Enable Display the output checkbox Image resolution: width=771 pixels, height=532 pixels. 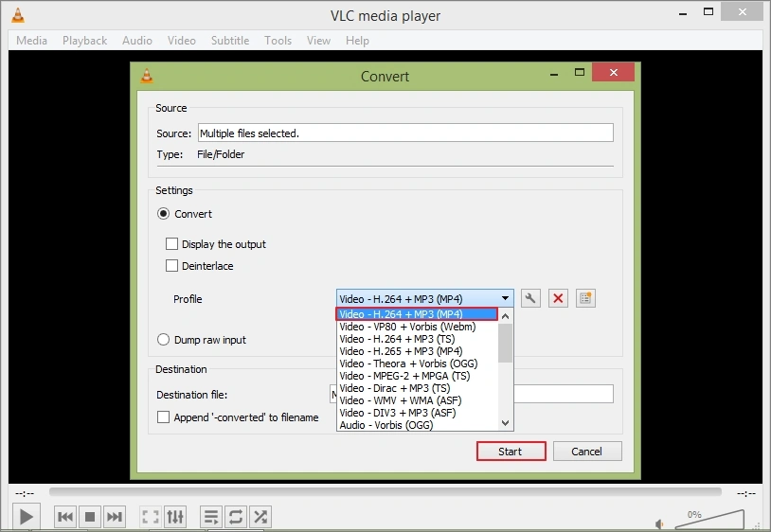click(171, 244)
